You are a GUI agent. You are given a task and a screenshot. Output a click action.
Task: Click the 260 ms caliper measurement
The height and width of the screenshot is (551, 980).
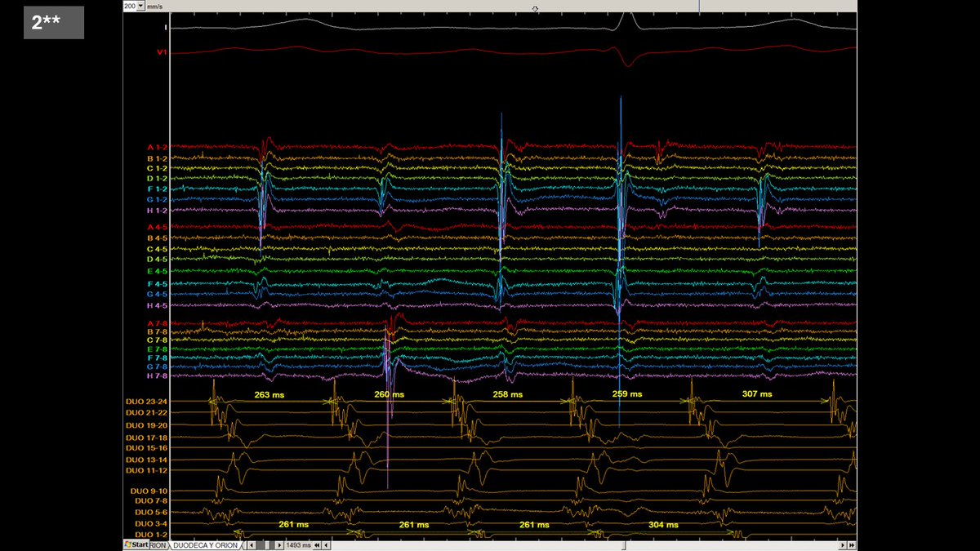click(389, 394)
